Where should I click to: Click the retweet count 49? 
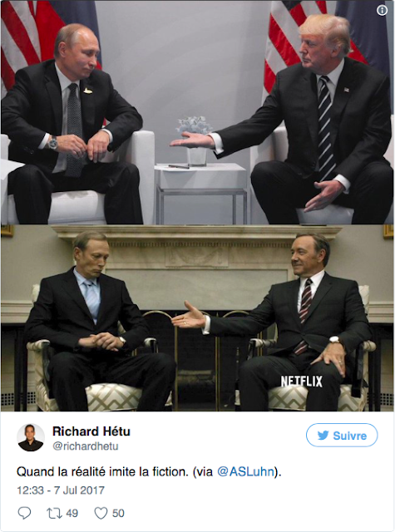72,513
